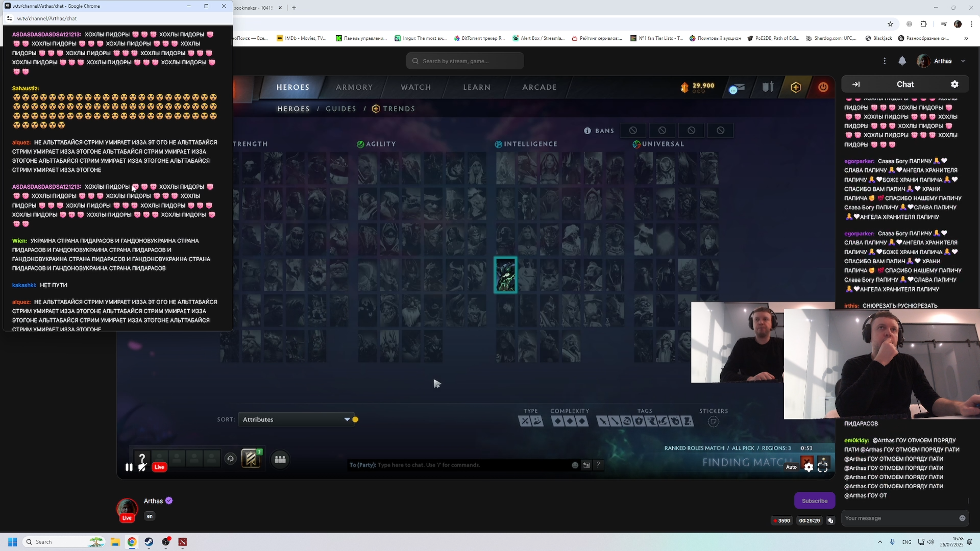Viewport: 980px width, 551px height.
Task: Toggle first complexity diamond filter
Action: pyautogui.click(x=557, y=421)
